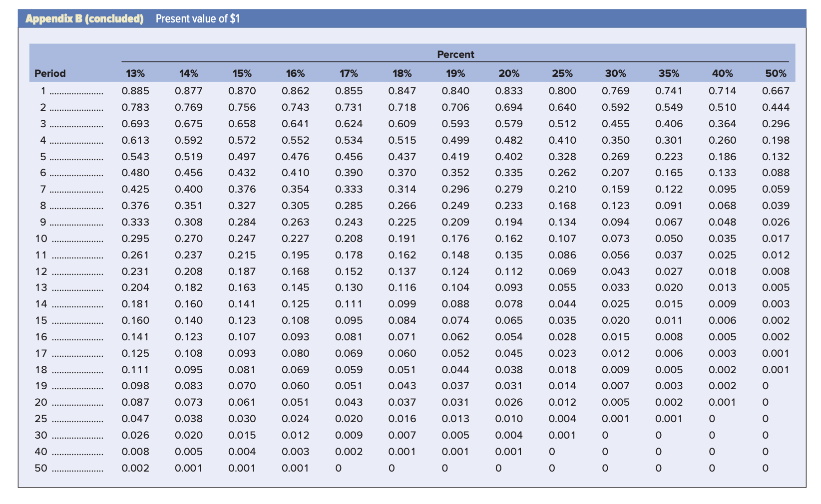Click 0.370 in period 6 under 18%
The height and width of the screenshot is (504, 821).
pyautogui.click(x=402, y=173)
